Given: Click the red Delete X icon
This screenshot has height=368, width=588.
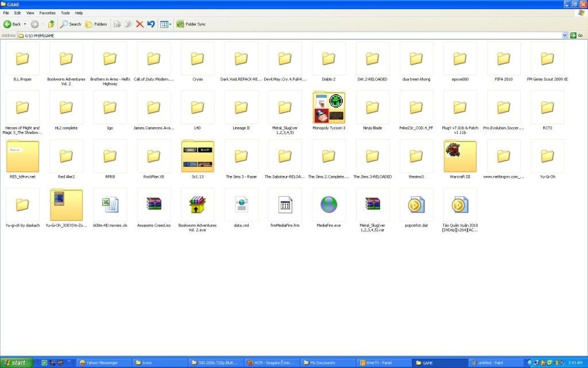Looking at the screenshot, I should (140, 24).
